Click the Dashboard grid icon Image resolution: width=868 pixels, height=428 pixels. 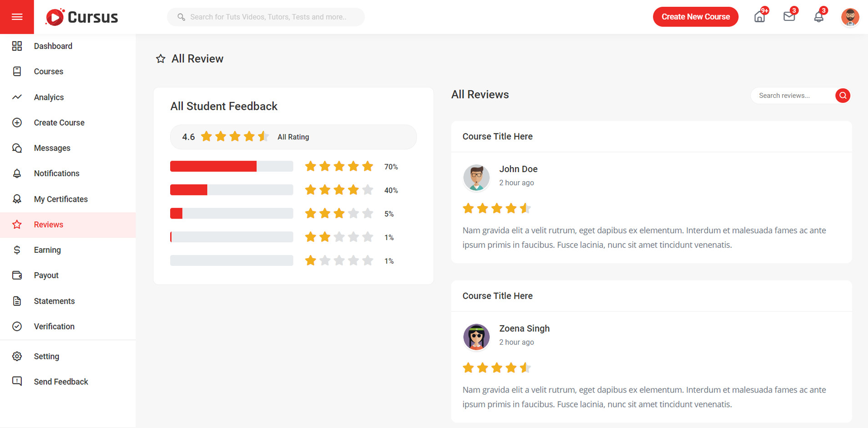[17, 46]
